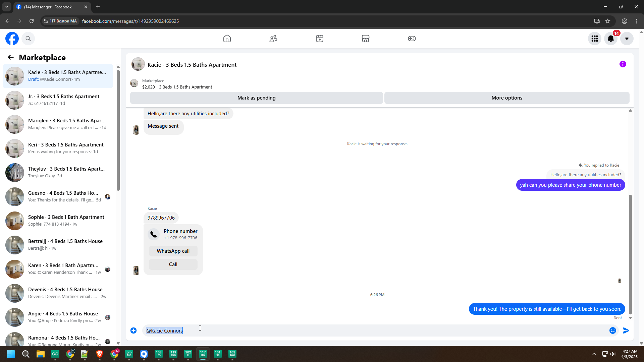Click the sent 'Thank you!' message bubble

547,309
